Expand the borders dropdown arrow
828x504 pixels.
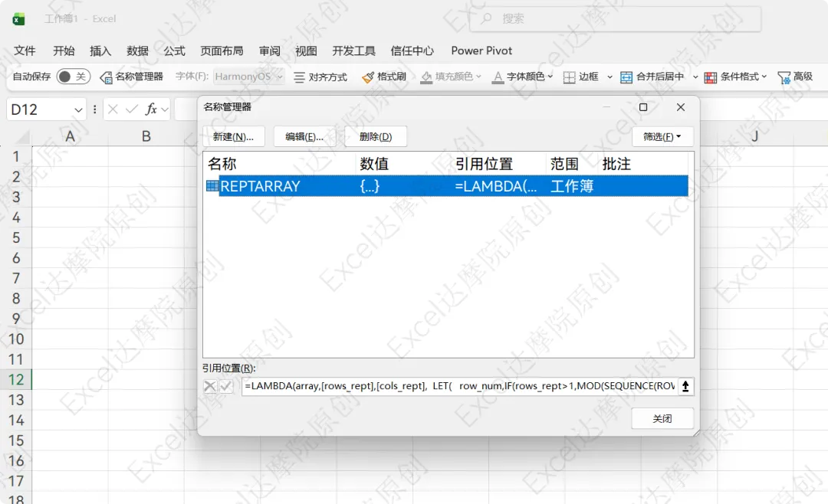pyautogui.click(x=610, y=77)
